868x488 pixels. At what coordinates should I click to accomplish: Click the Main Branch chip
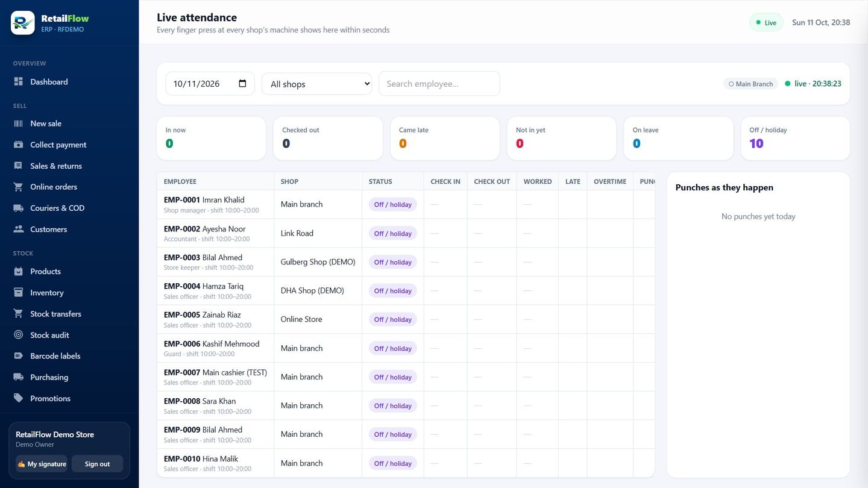coord(750,84)
